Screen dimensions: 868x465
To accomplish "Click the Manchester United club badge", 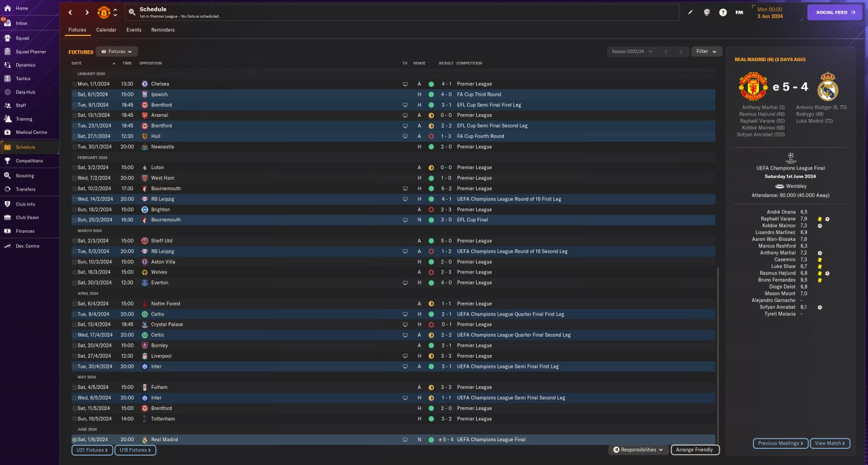I will [104, 12].
